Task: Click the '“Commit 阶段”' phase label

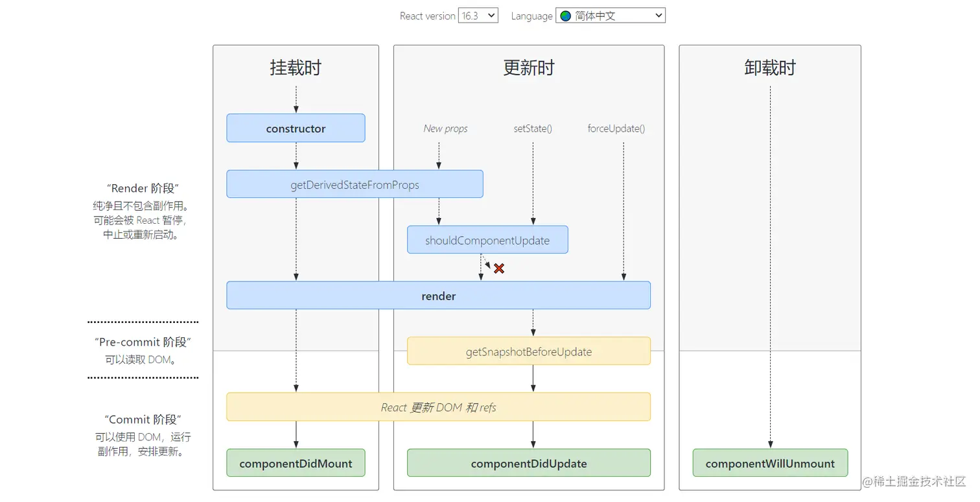Action: coord(143,420)
